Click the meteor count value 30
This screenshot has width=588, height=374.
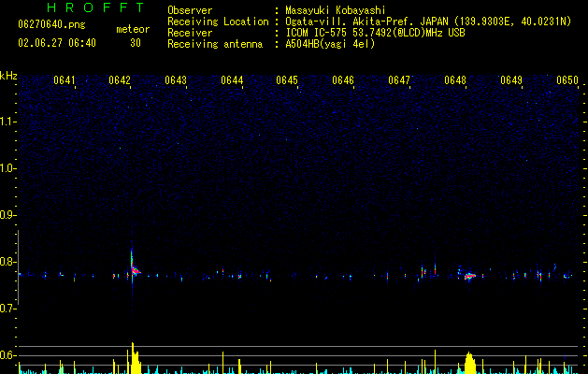pyautogui.click(x=136, y=43)
